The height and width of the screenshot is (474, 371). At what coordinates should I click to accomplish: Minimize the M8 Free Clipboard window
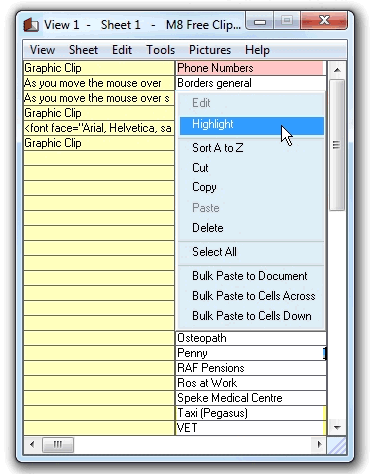click(x=260, y=21)
